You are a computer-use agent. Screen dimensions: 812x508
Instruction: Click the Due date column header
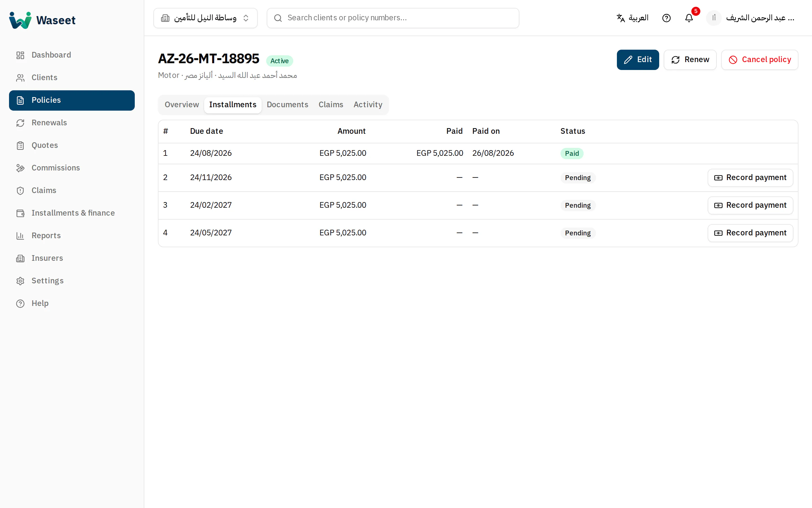(206, 131)
